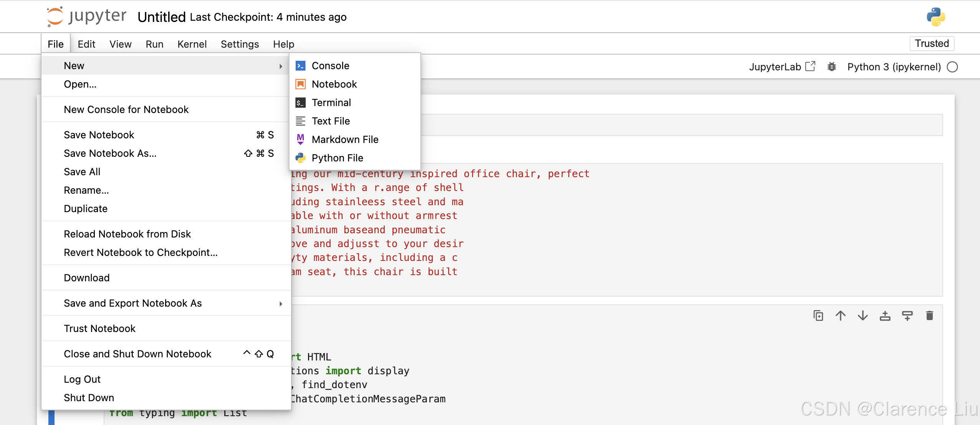Click the Python 3 (ipykernel) kernel name
Viewport: 980px width, 425px height.
tap(894, 67)
